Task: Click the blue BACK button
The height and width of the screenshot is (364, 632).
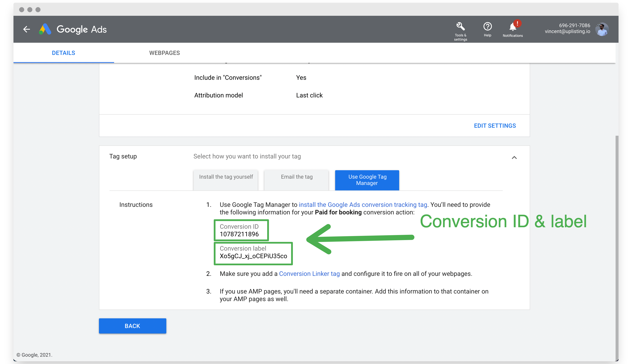Action: point(133,326)
